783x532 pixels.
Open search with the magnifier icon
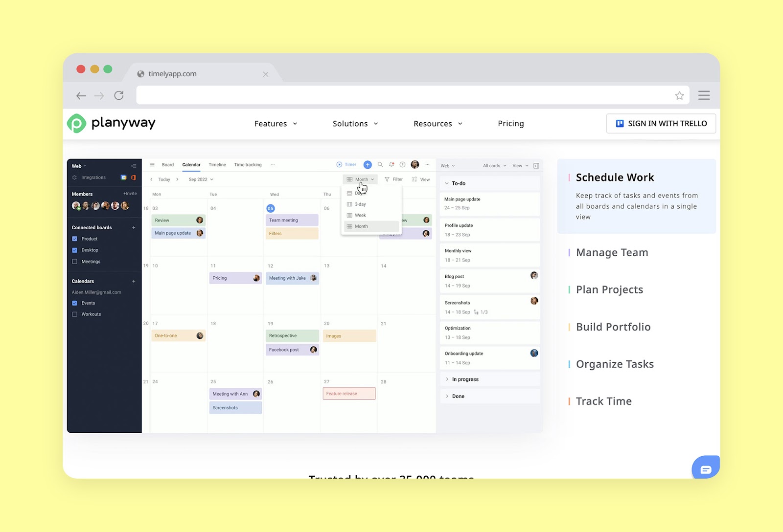click(x=380, y=165)
